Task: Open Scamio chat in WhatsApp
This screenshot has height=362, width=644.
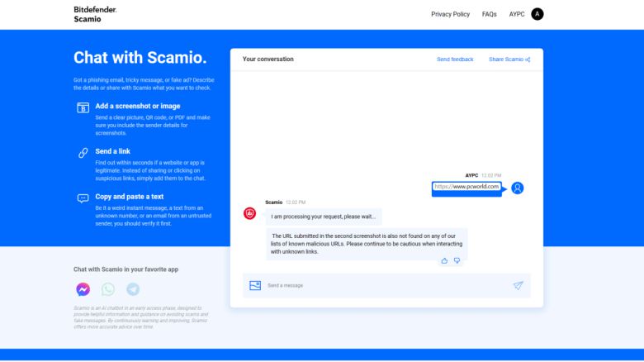Action: [x=108, y=289]
